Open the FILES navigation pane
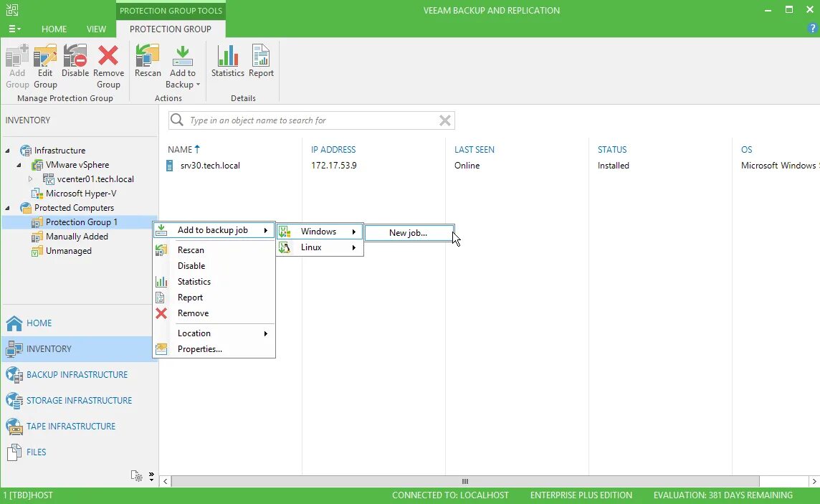The height and width of the screenshot is (504, 820). click(80, 452)
